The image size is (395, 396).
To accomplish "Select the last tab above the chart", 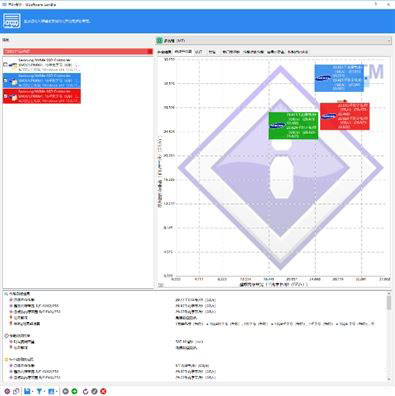I will 298,52.
